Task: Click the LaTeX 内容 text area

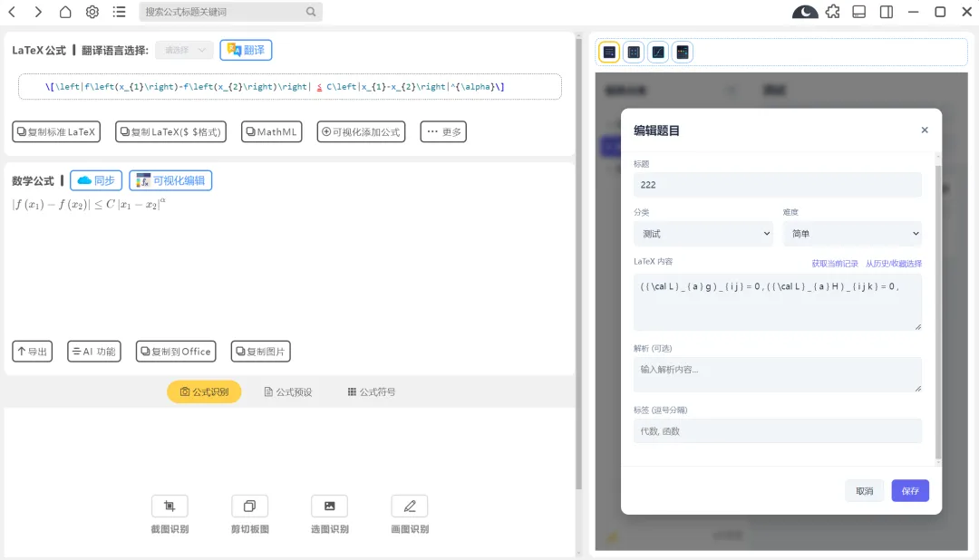Action: (778, 302)
